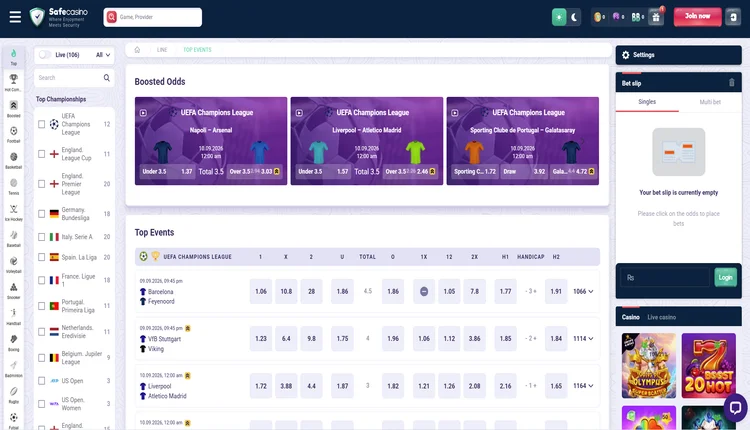The image size is (750, 430).
Task: Check England Premier League championship
Action: click(42, 184)
